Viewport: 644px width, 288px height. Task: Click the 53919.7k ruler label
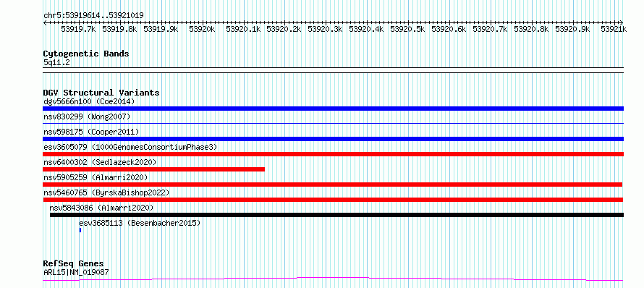(x=78, y=29)
